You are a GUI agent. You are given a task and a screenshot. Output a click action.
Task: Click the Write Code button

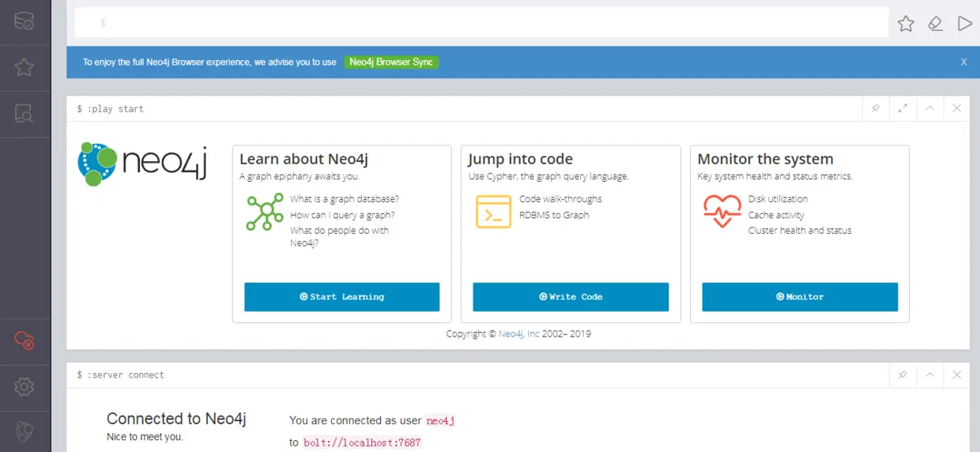point(571,297)
